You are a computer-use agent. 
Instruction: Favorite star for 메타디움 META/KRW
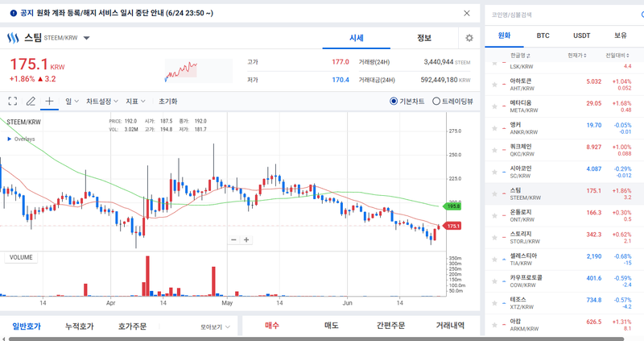point(494,106)
